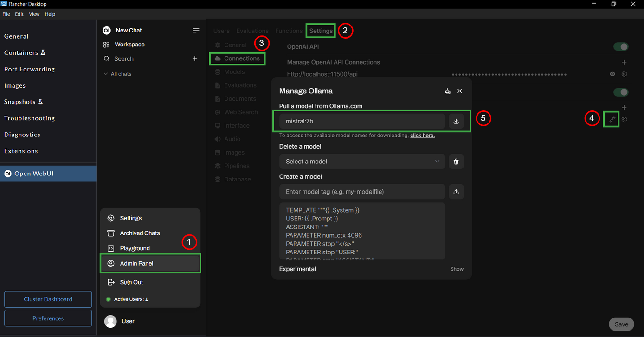This screenshot has width=644, height=337.
Task: Click the download icon in Manage Ollama header
Action: point(448,91)
